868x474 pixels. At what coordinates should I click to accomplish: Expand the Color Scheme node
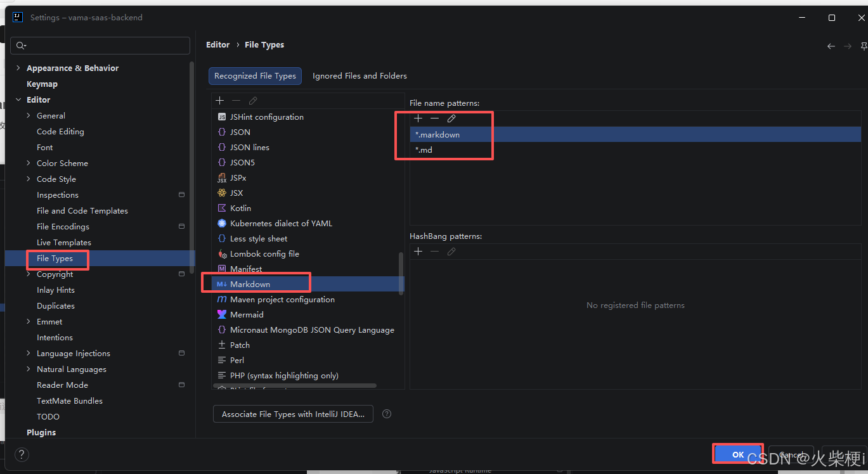coord(29,163)
